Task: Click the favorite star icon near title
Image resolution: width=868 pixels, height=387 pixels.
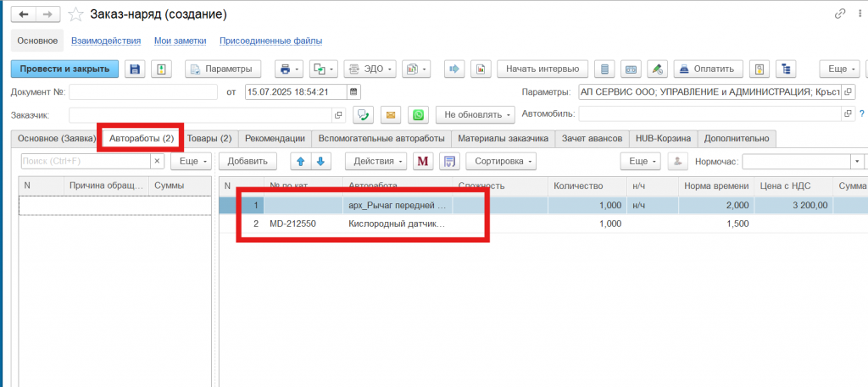Action: coord(75,14)
